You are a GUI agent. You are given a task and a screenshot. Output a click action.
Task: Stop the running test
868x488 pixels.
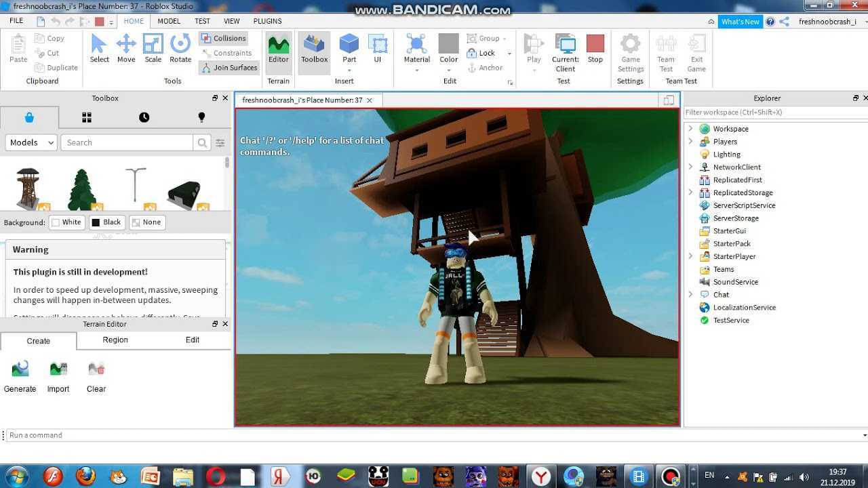pos(595,49)
